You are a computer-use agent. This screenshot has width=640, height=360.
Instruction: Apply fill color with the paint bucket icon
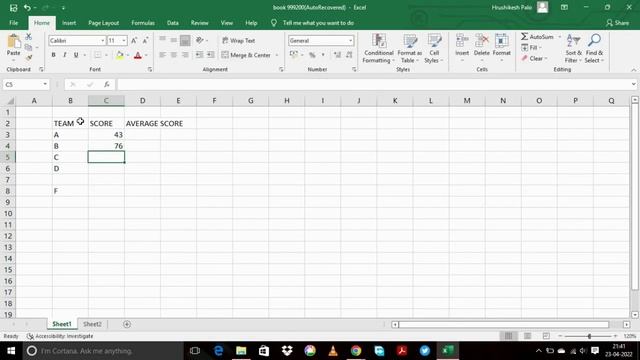120,55
